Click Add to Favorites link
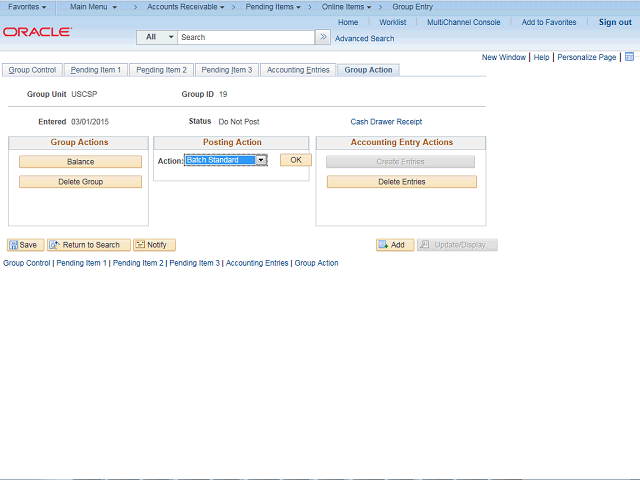This screenshot has height=480, width=640. pyautogui.click(x=549, y=22)
